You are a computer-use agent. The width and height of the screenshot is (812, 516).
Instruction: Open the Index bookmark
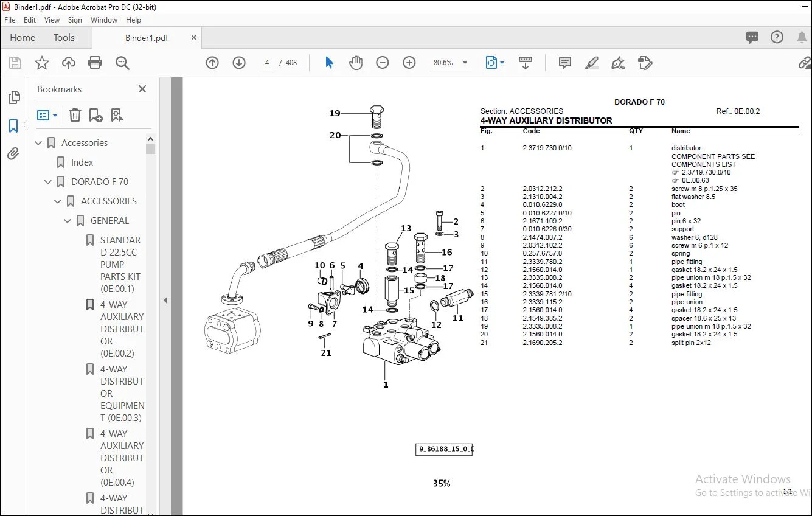point(82,162)
